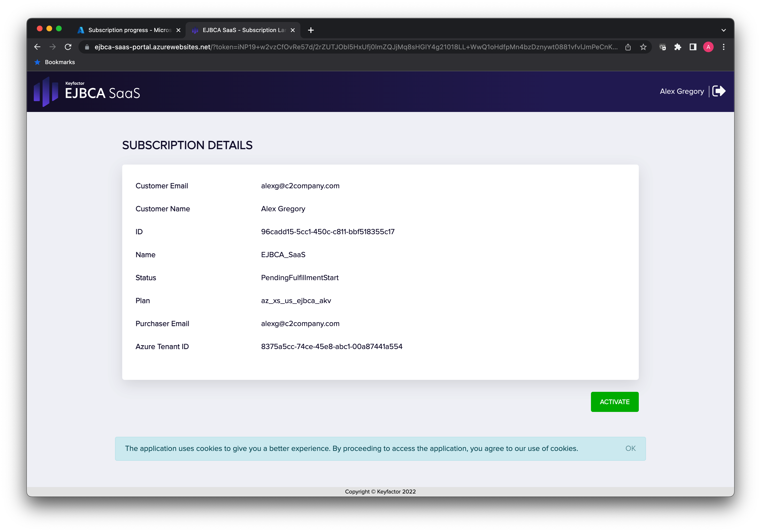Click the EJBCA SaaS logo
This screenshot has height=532, width=761.
point(87,92)
